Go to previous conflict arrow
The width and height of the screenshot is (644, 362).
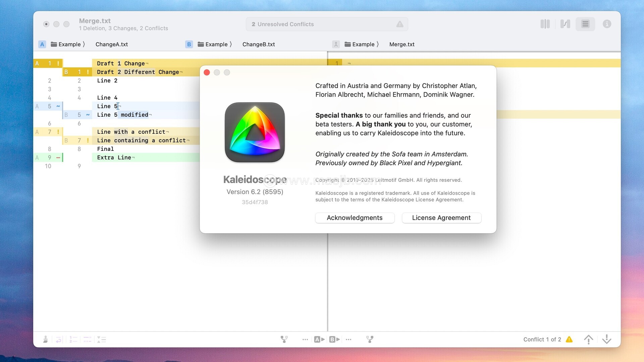[x=588, y=340]
